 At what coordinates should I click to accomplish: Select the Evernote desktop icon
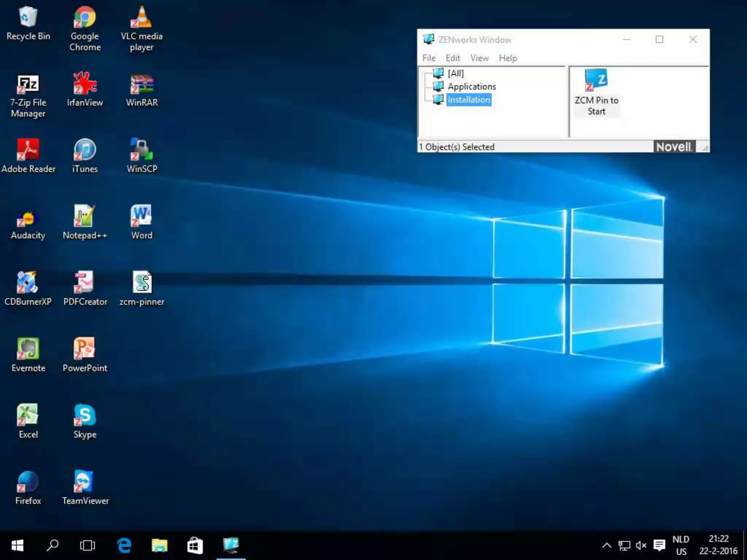[28, 355]
